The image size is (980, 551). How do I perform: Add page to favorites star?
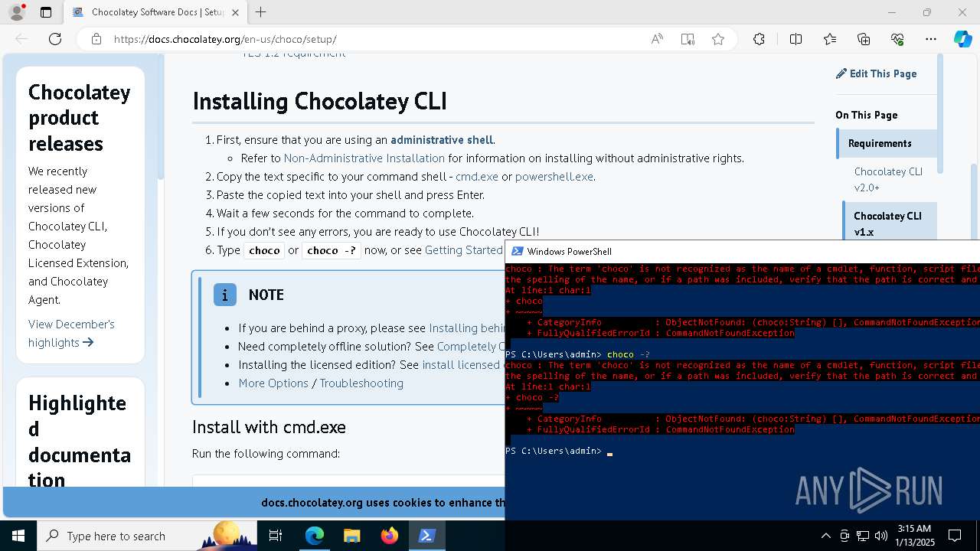click(718, 39)
